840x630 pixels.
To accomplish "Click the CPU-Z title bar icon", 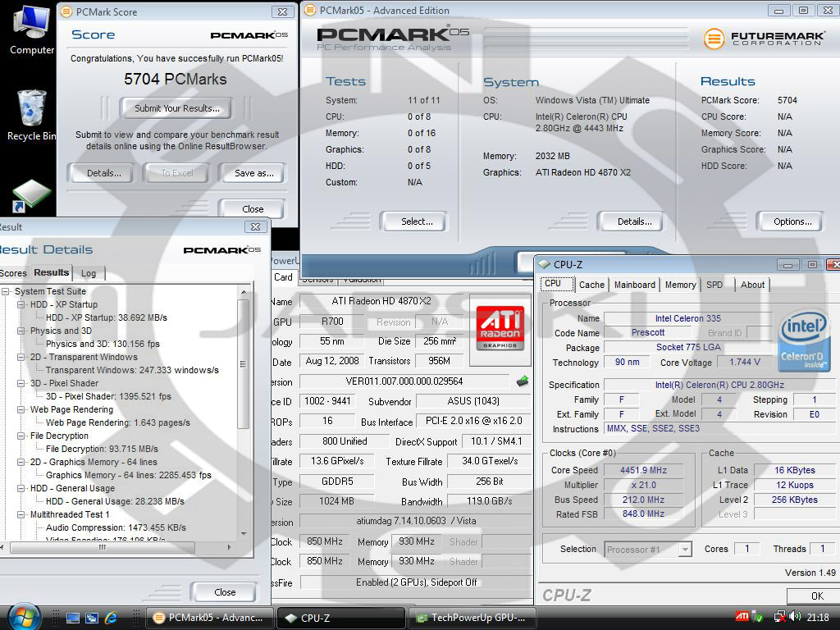I will tap(545, 264).
